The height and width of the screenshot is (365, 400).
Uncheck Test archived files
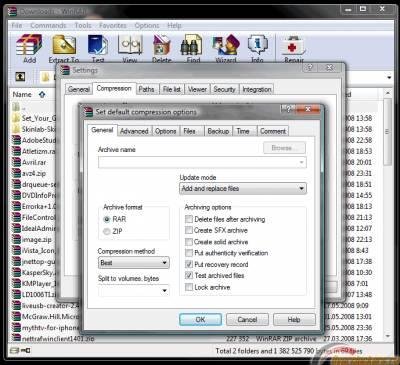coord(189,276)
